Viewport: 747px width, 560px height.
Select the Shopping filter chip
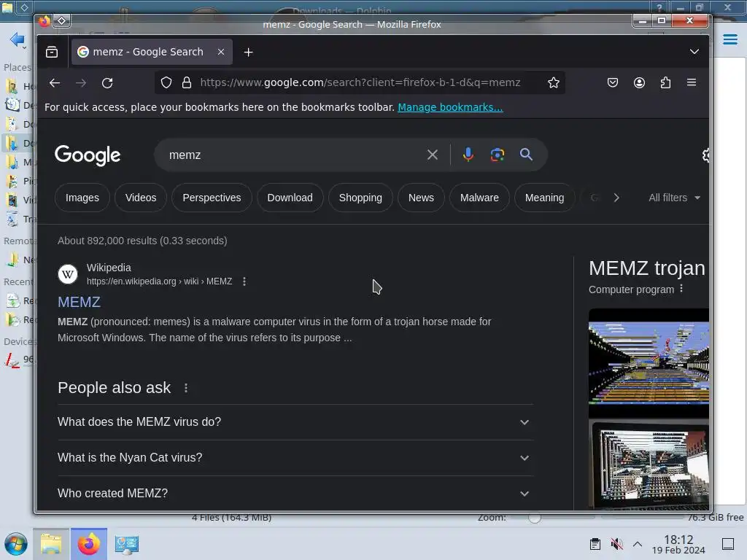point(360,198)
